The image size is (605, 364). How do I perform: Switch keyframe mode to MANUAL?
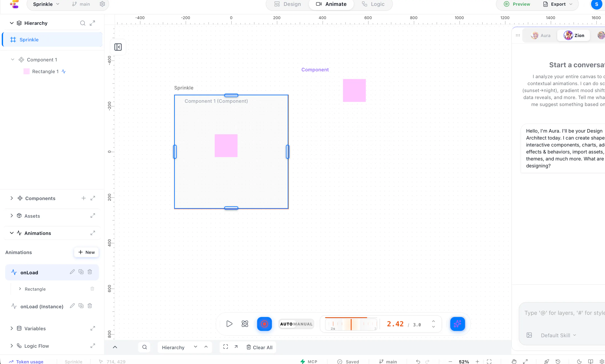303,324
